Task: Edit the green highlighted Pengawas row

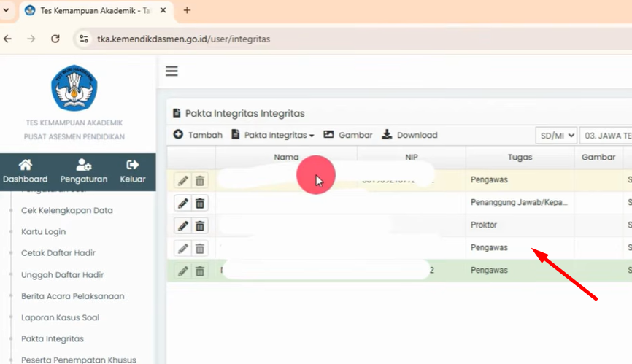Action: click(183, 271)
